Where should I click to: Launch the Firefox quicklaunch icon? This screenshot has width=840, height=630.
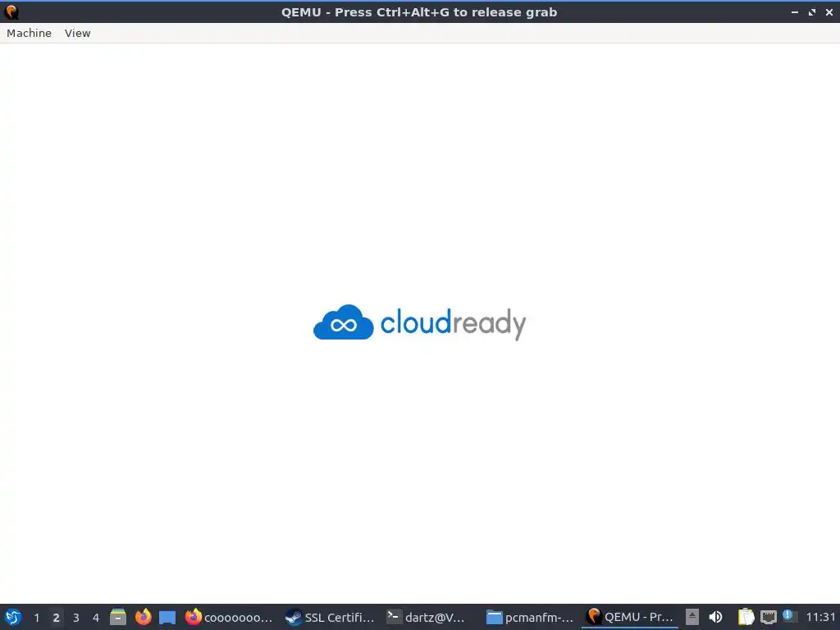pyautogui.click(x=143, y=617)
